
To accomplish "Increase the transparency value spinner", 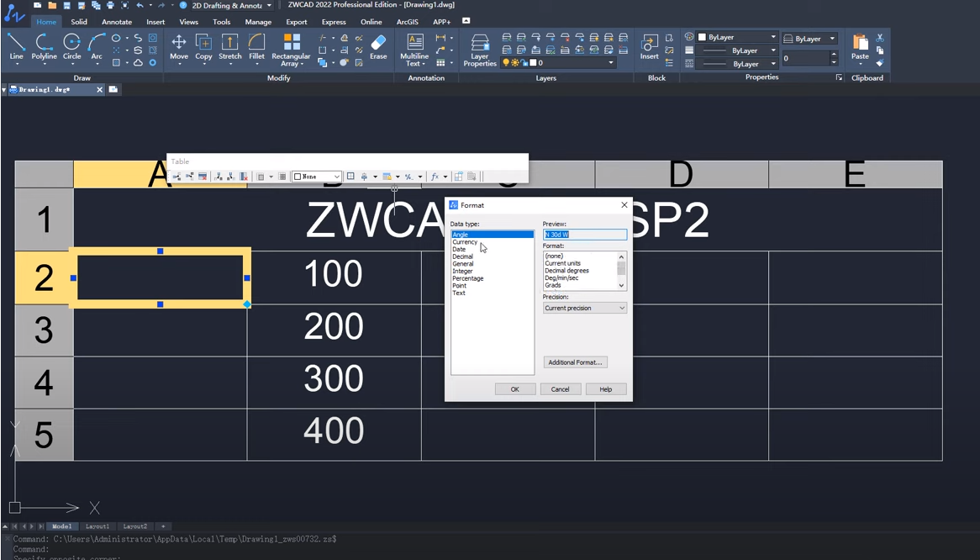I will tap(834, 55).
